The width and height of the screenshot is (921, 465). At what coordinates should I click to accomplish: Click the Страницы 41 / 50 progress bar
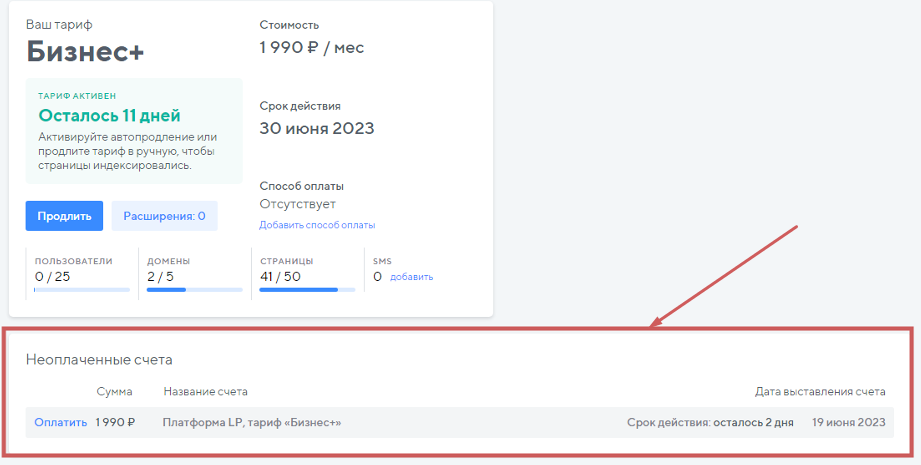pyautogui.click(x=306, y=290)
